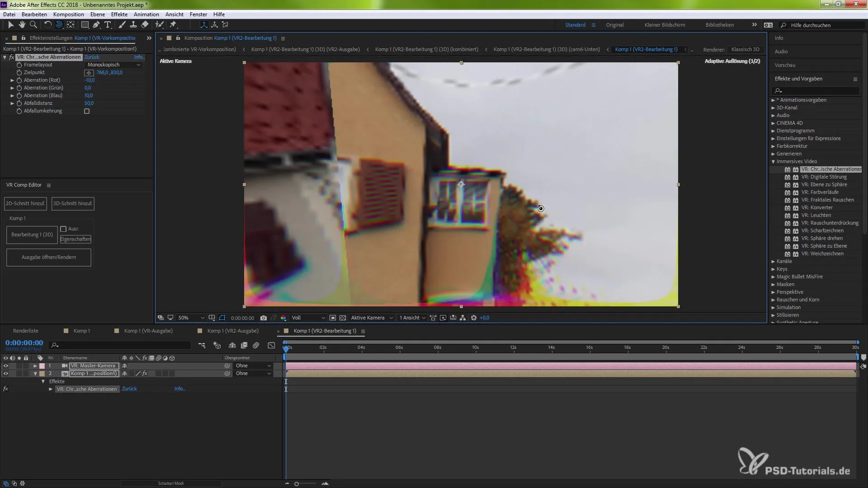Viewport: 868px width, 488px height.
Task: Toggle Aberration (Rot) stopwatch
Action: tap(19, 80)
